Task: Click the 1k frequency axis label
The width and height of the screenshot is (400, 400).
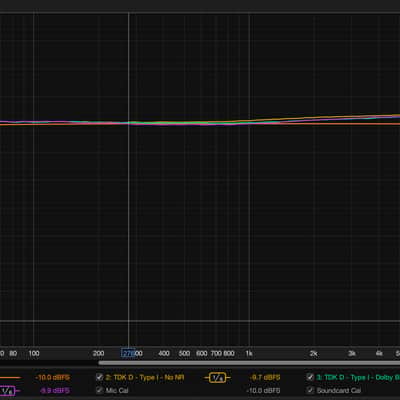Action: [249, 353]
